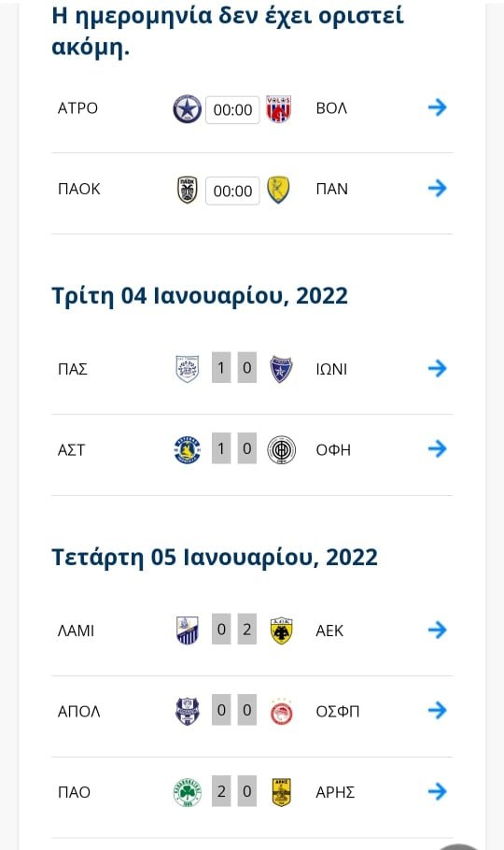The image size is (504, 850).
Task: Open ΠΑΣ vs ΙΩΝΙ match arrow
Action: pos(438,368)
